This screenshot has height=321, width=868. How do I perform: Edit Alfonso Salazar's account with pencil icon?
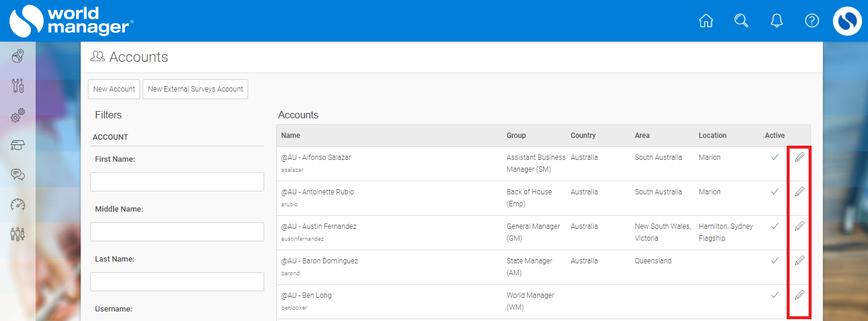(800, 157)
